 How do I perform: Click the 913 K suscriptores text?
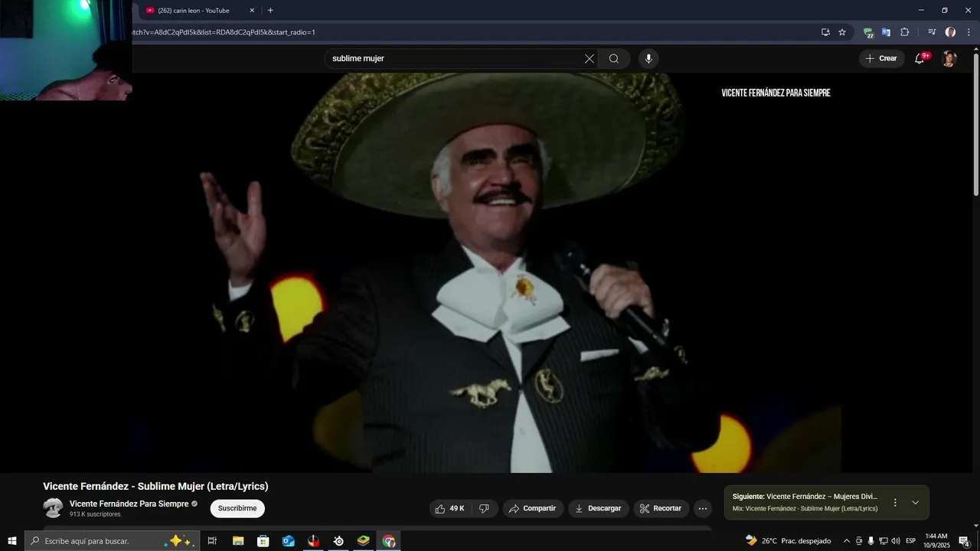click(x=95, y=514)
